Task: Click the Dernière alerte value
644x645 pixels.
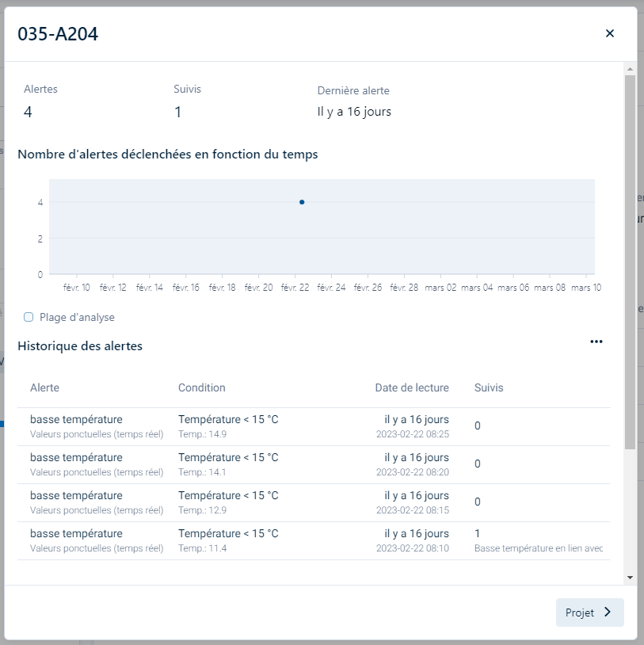Action: click(x=354, y=112)
